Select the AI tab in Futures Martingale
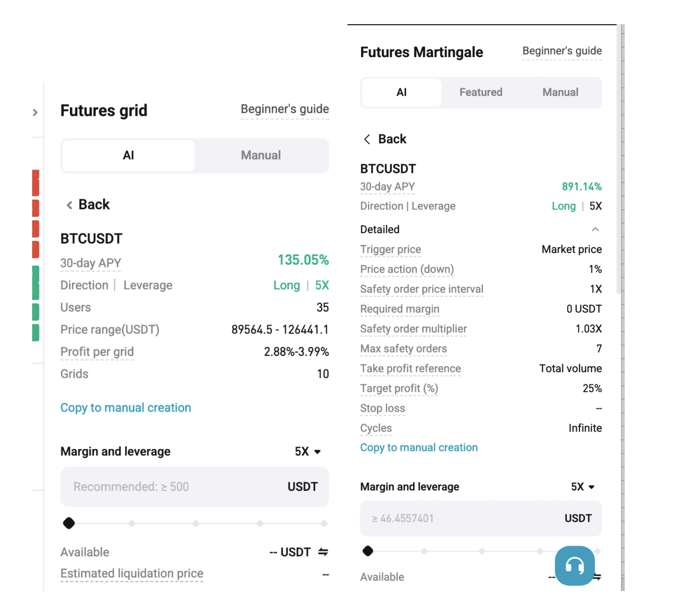This screenshot has width=684, height=616. point(401,92)
